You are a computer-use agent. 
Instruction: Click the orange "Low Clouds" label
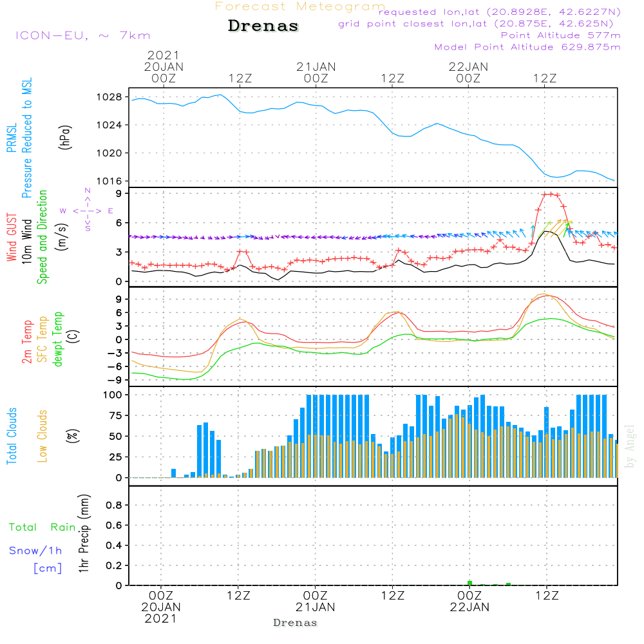point(42,436)
